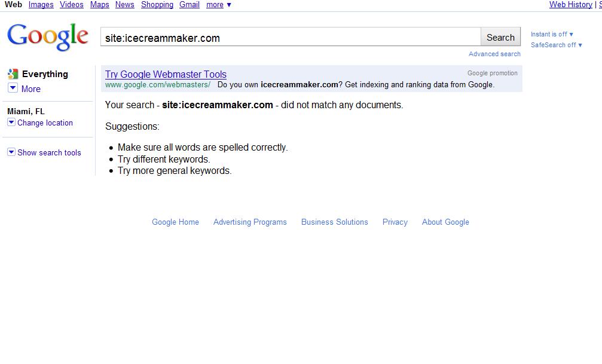Click the www.google.com/webmasters/ URL
This screenshot has width=602, height=364.
coord(158,85)
